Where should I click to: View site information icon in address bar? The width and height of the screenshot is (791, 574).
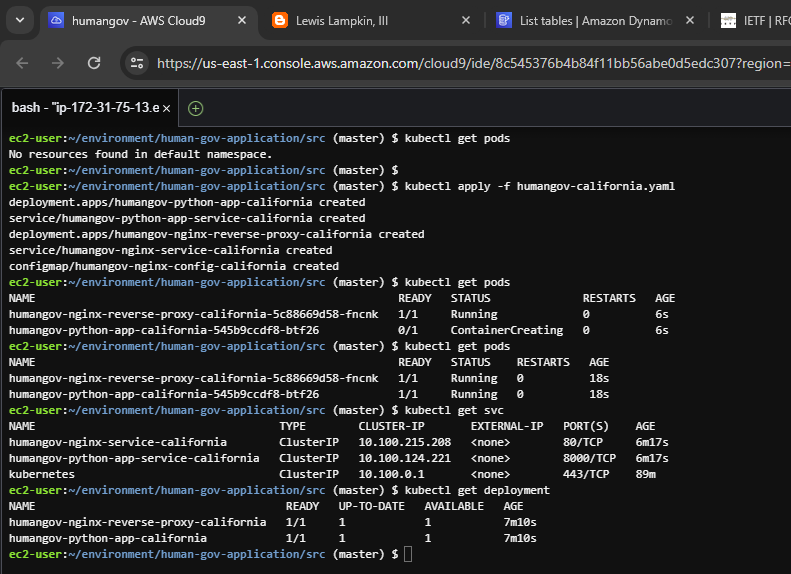pyautogui.click(x=137, y=63)
